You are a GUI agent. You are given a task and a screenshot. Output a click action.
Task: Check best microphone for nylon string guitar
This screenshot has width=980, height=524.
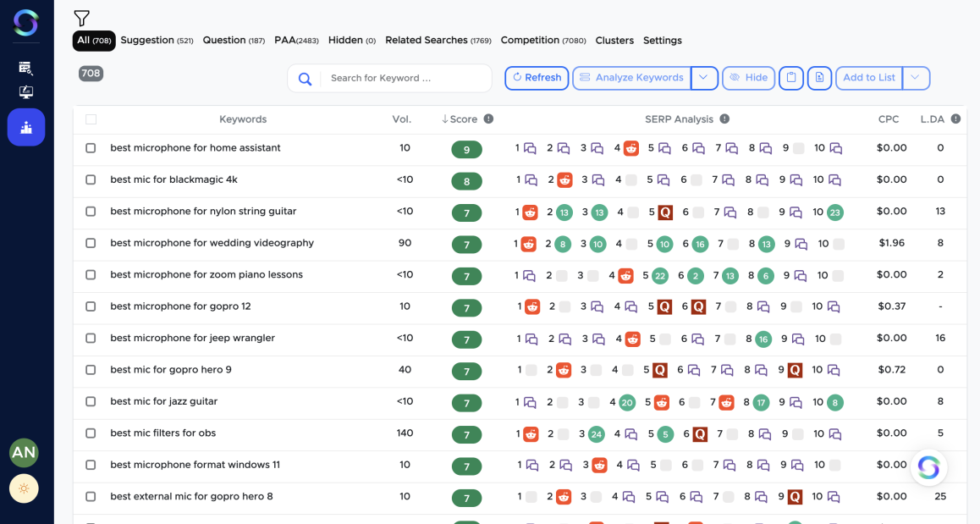click(91, 212)
